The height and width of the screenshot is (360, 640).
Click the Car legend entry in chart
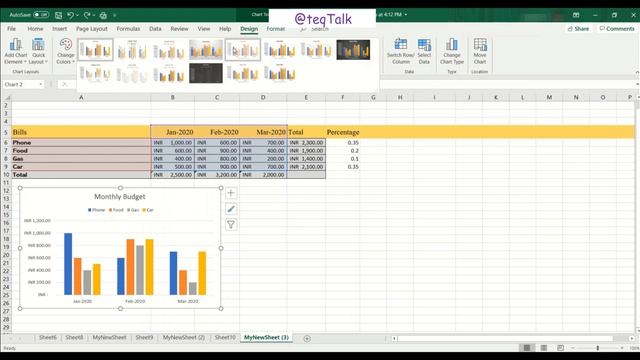(x=148, y=210)
